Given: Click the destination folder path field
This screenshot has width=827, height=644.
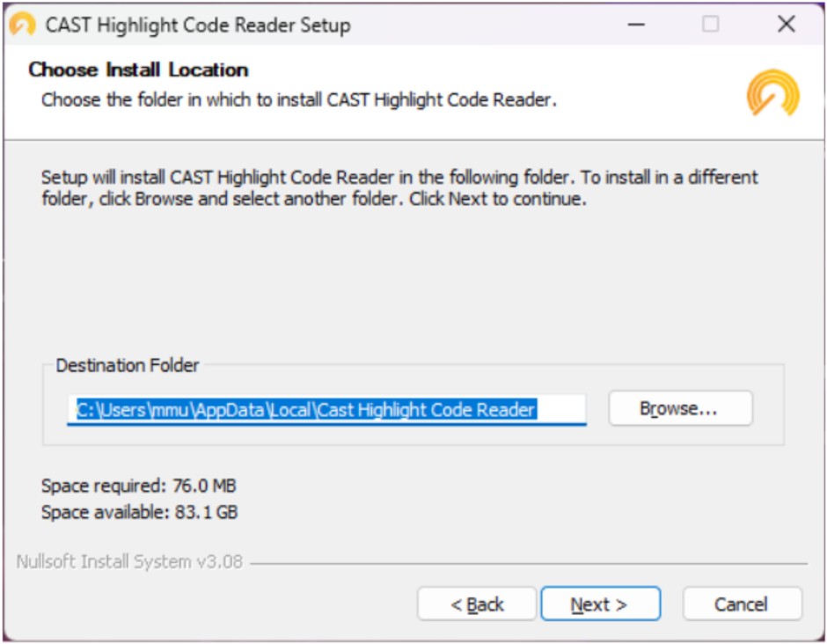Looking at the screenshot, I should [x=326, y=409].
